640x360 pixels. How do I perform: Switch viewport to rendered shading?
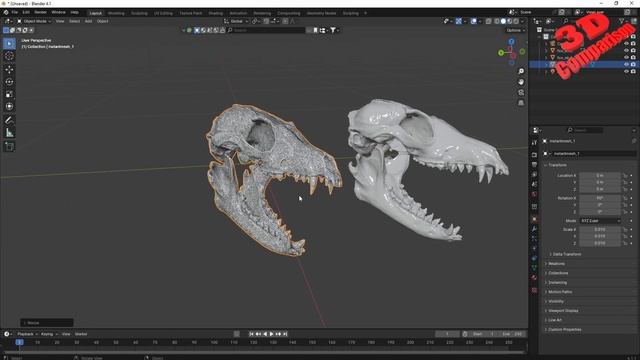516,21
